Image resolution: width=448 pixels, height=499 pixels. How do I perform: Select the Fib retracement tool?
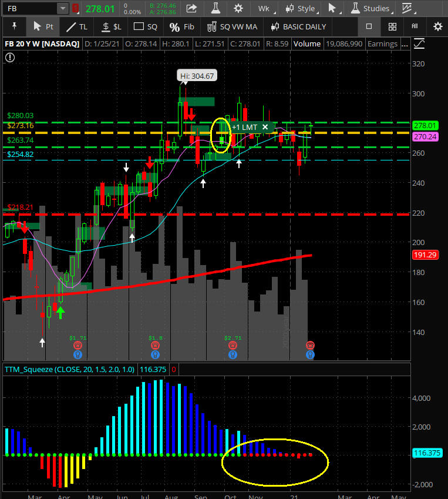[x=181, y=26]
